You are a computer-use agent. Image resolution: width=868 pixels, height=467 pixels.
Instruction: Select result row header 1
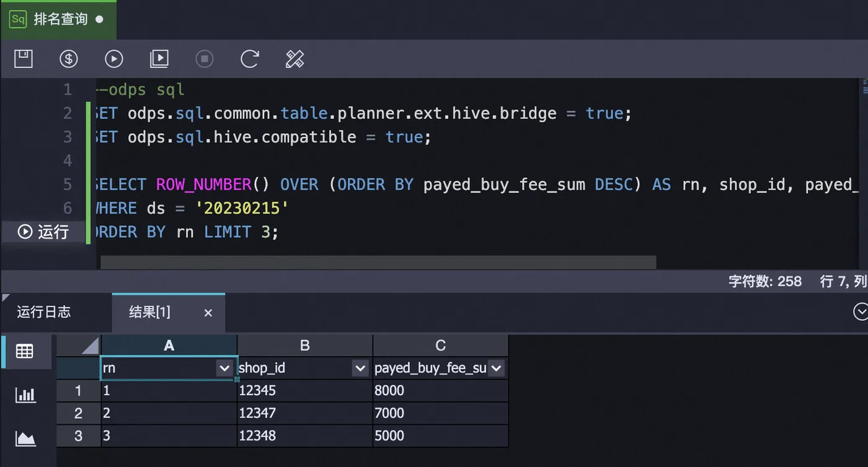[79, 391]
